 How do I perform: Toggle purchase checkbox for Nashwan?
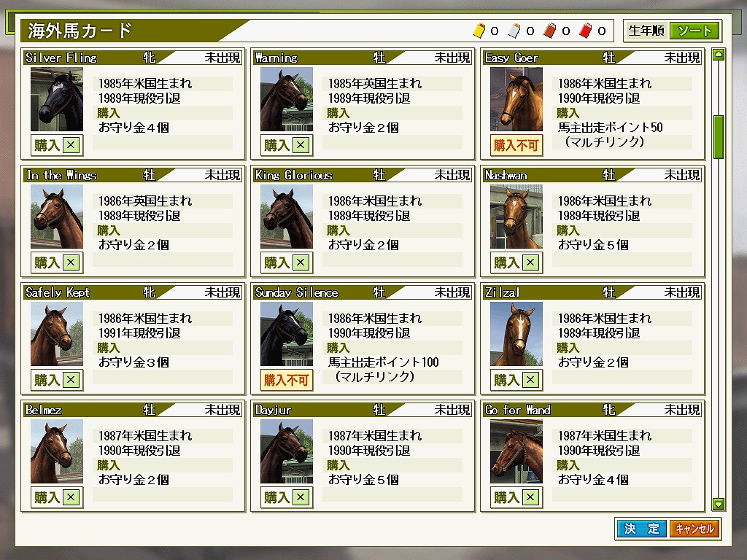click(530, 262)
